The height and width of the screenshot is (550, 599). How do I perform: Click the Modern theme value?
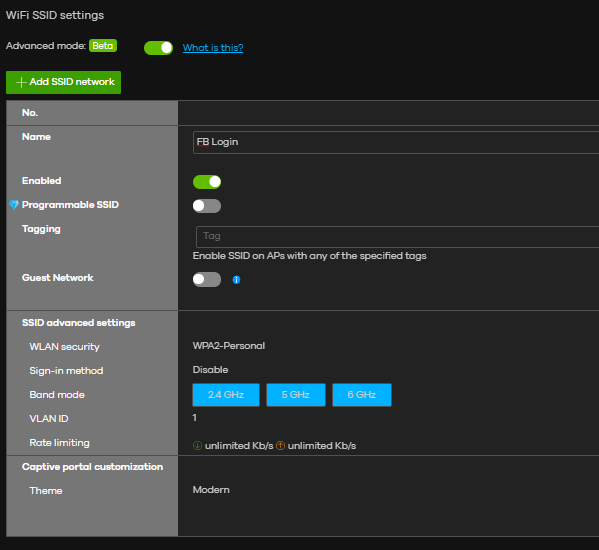point(211,490)
